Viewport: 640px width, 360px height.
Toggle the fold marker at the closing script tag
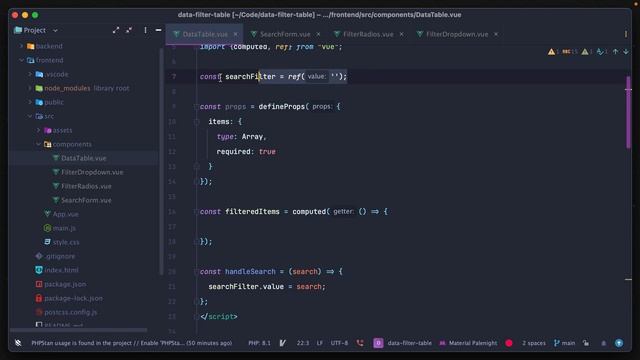(196, 317)
